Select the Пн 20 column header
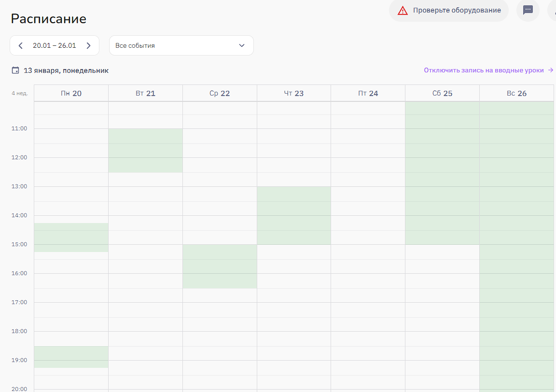Image resolution: width=556 pixels, height=392 pixels. click(71, 94)
